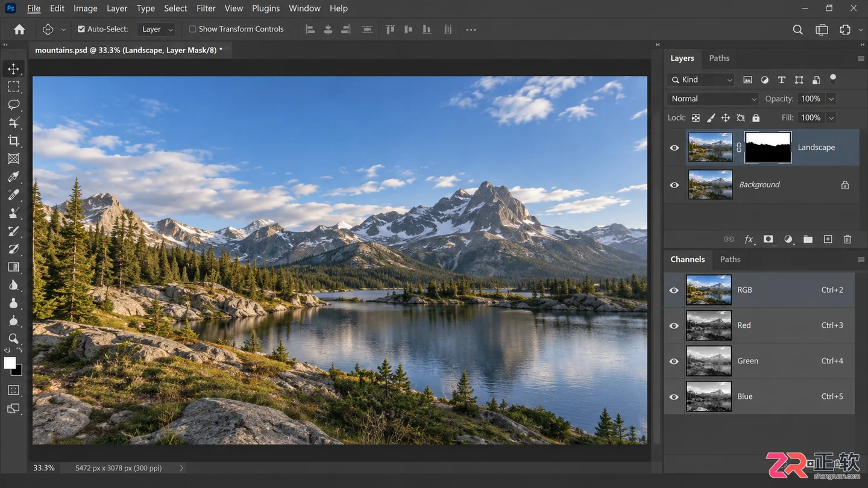Hide the Background layer visibility eye
The width and height of the screenshot is (868, 488).
pos(675,185)
